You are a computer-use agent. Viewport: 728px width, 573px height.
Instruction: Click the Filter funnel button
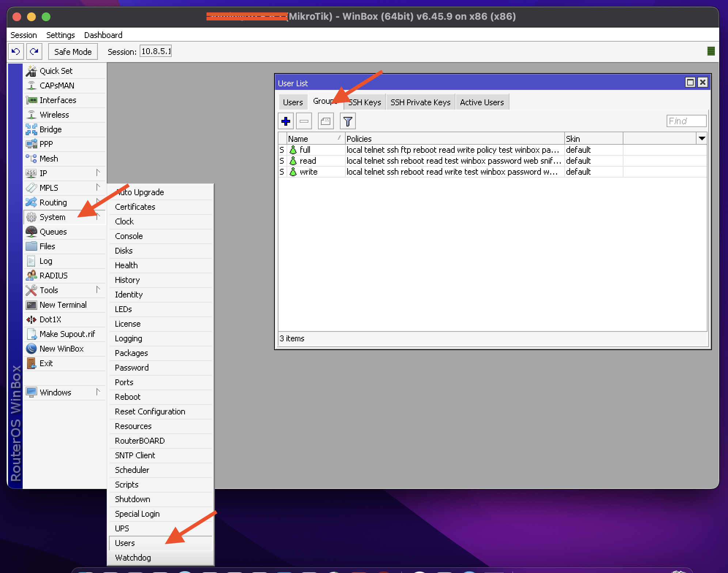(x=348, y=121)
